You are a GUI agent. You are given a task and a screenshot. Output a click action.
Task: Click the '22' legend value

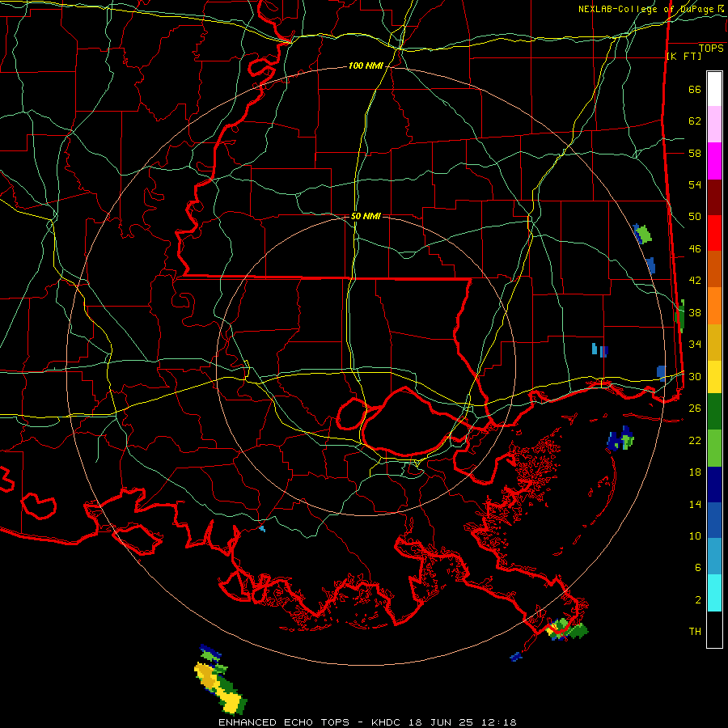coord(695,440)
